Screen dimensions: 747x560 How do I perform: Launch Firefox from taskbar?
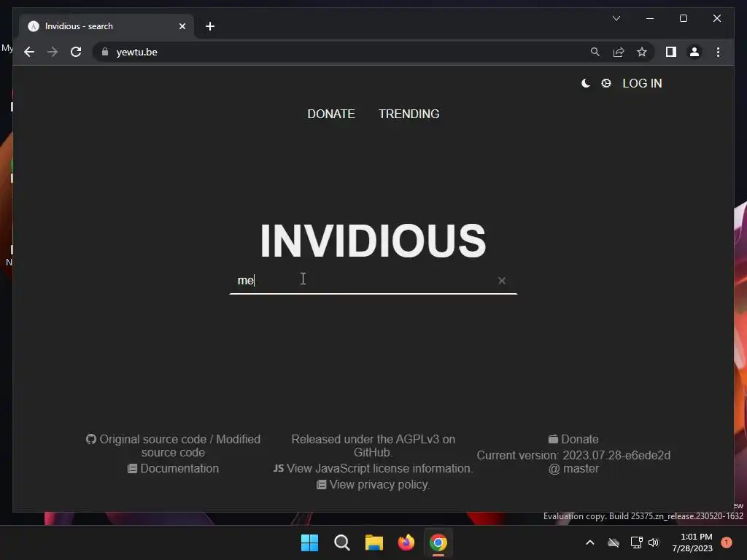tap(406, 542)
